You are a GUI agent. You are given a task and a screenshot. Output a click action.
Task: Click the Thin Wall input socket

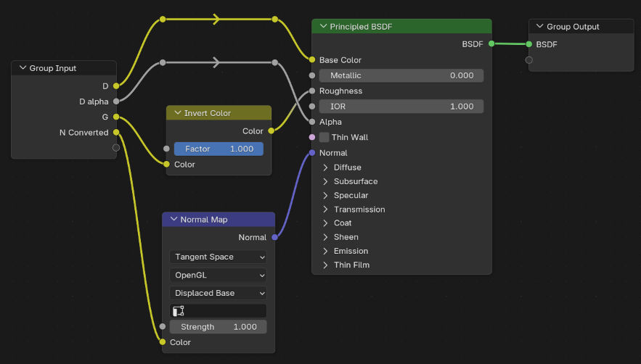click(x=312, y=137)
